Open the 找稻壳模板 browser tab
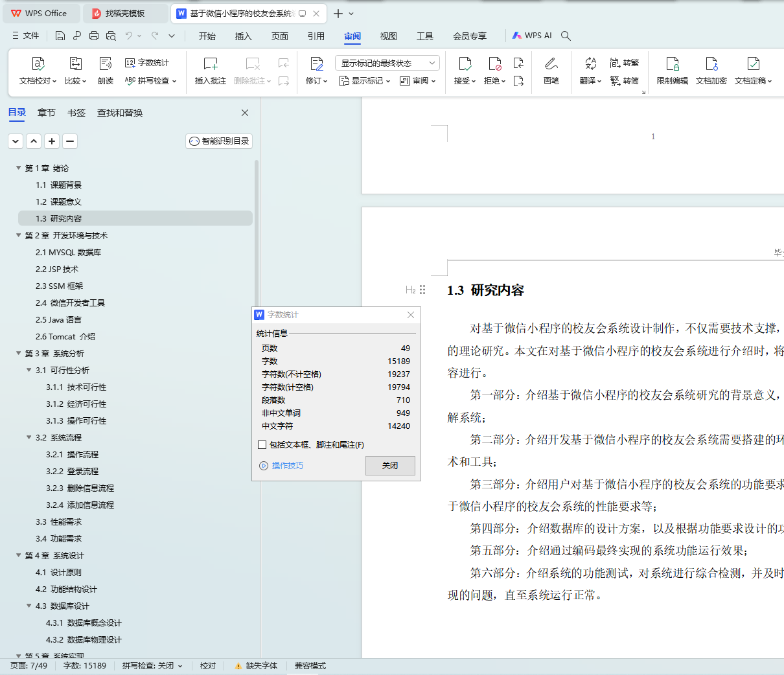This screenshot has height=675, width=784. tap(124, 13)
